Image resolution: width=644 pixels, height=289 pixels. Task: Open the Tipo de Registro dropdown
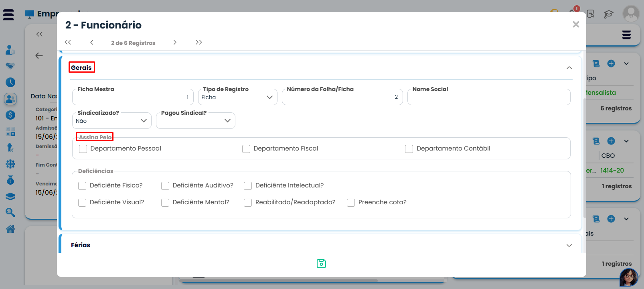(x=237, y=98)
